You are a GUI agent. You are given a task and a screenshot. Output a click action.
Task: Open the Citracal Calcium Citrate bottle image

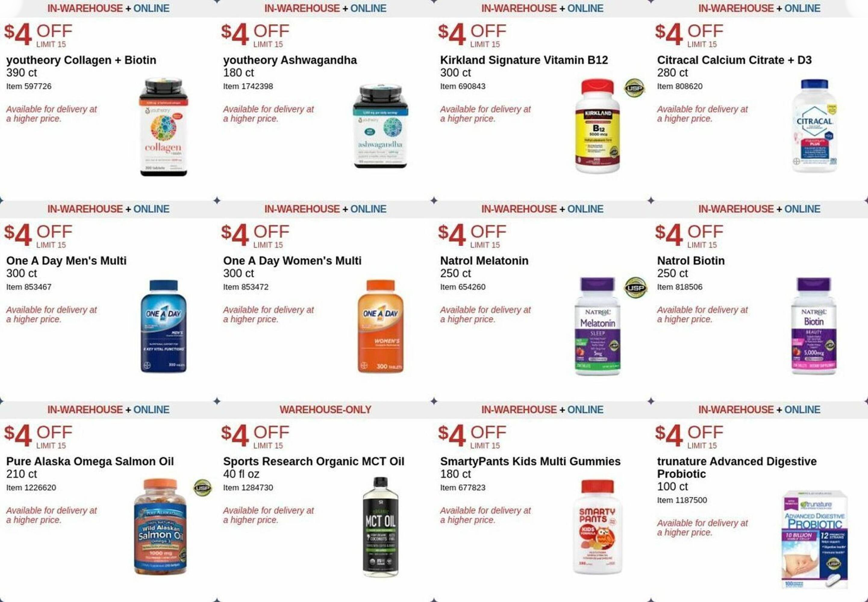click(x=814, y=126)
